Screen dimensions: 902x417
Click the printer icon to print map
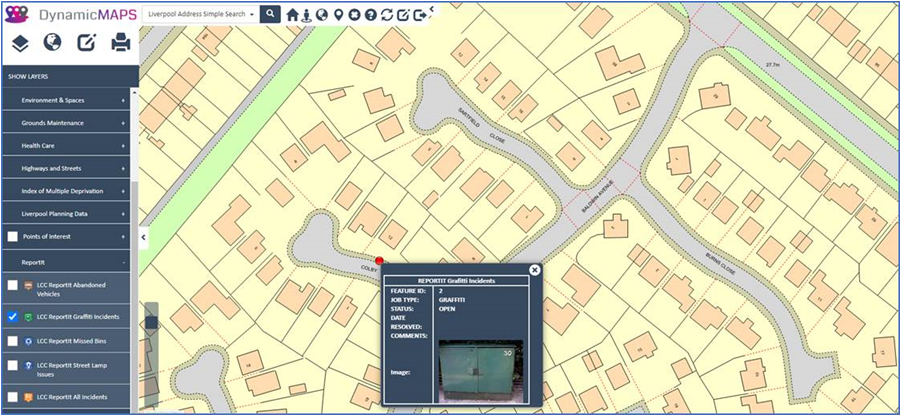pos(120,43)
